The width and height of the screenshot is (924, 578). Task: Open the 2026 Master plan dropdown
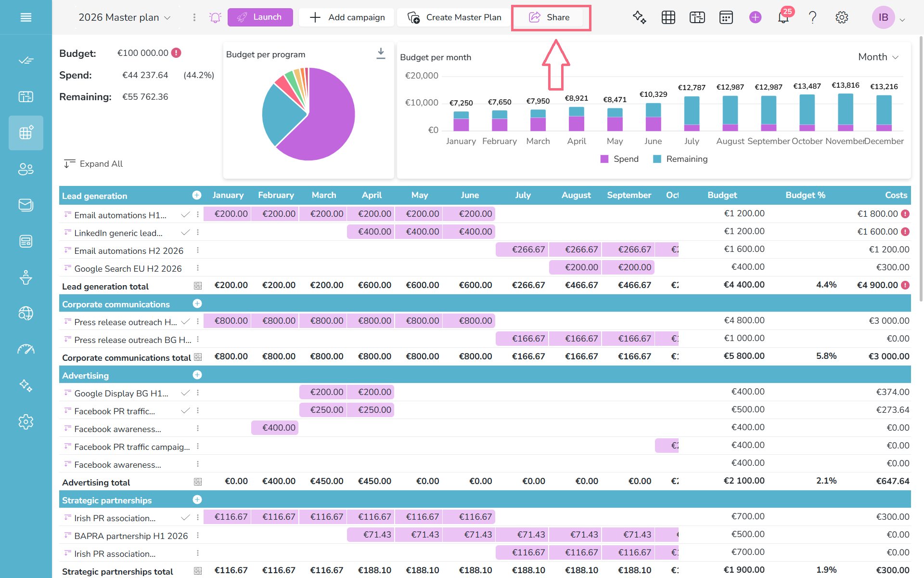click(x=125, y=17)
